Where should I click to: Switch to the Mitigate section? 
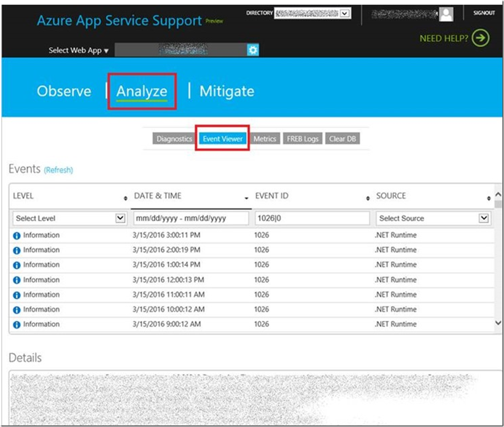pyautogui.click(x=227, y=91)
